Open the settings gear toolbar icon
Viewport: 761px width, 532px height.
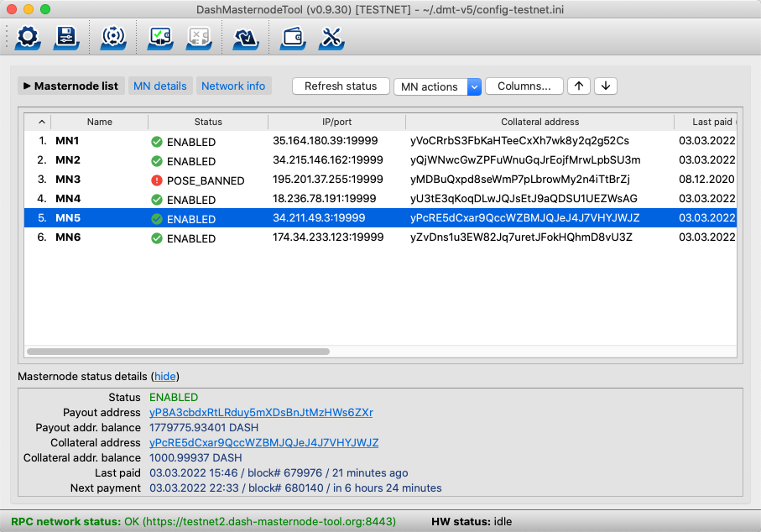click(28, 38)
